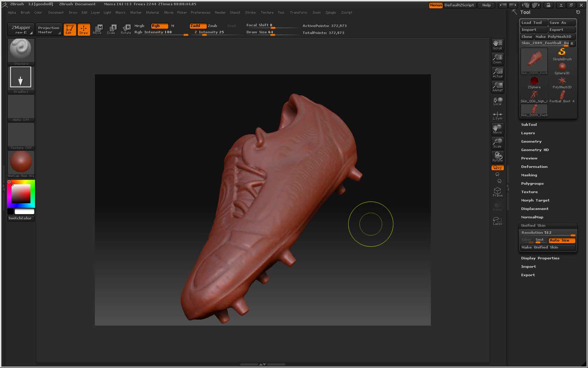The height and width of the screenshot is (368, 588).
Task: Adjust the Rgb Intensity slider
Action: pos(161,32)
